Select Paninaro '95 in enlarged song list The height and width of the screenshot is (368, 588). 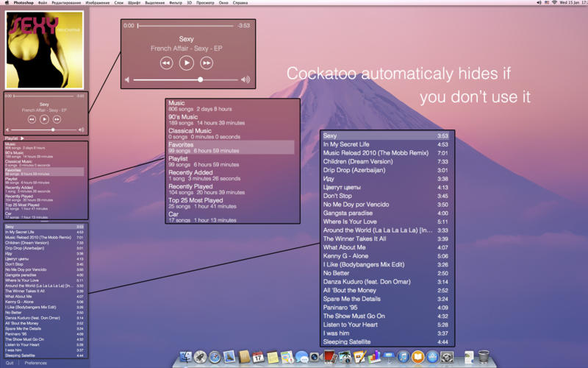tap(386, 308)
